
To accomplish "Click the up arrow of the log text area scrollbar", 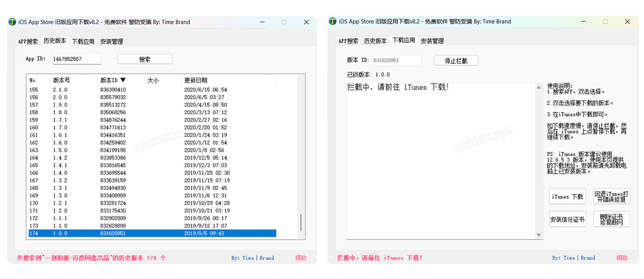I will pos(539,87).
